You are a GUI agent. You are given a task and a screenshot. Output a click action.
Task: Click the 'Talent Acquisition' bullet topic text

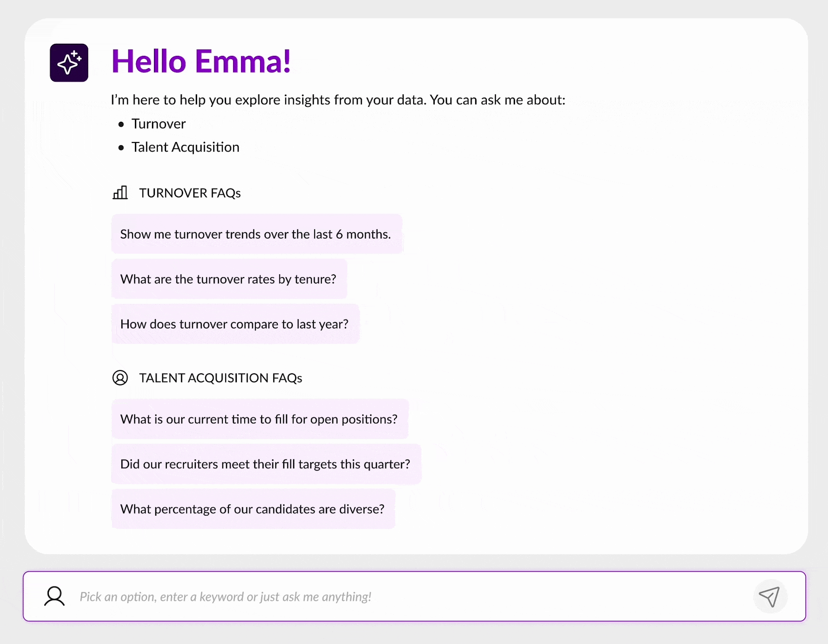[185, 147]
